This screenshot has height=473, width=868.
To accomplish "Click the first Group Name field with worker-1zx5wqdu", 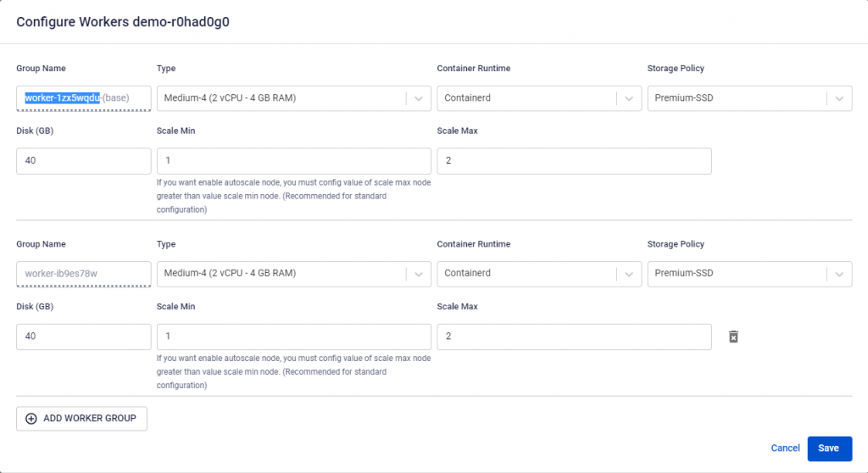I will coord(83,98).
